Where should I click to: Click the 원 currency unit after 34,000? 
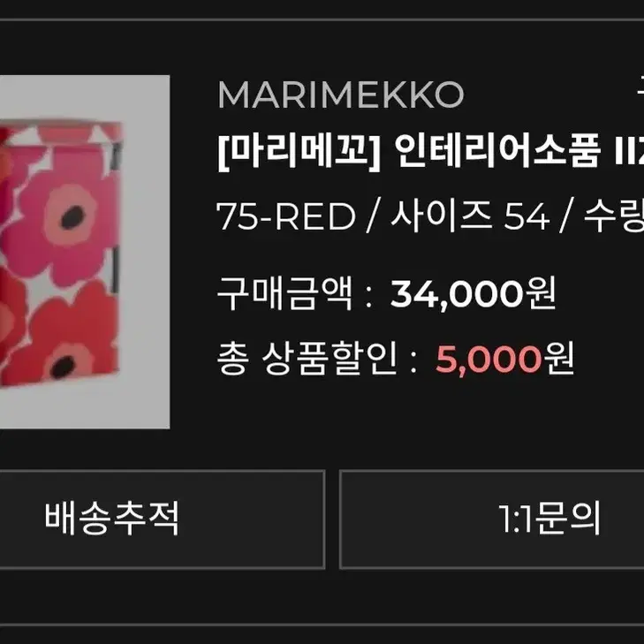(541, 293)
